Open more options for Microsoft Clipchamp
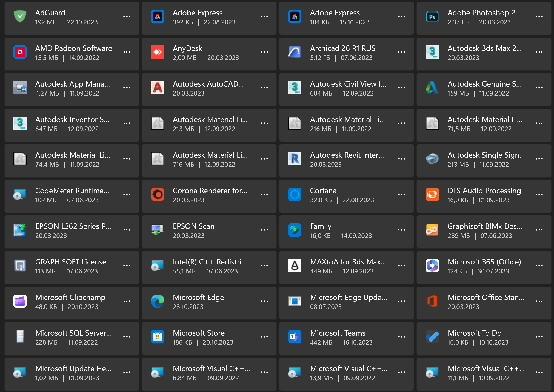The height and width of the screenshot is (392, 554). pos(127,301)
